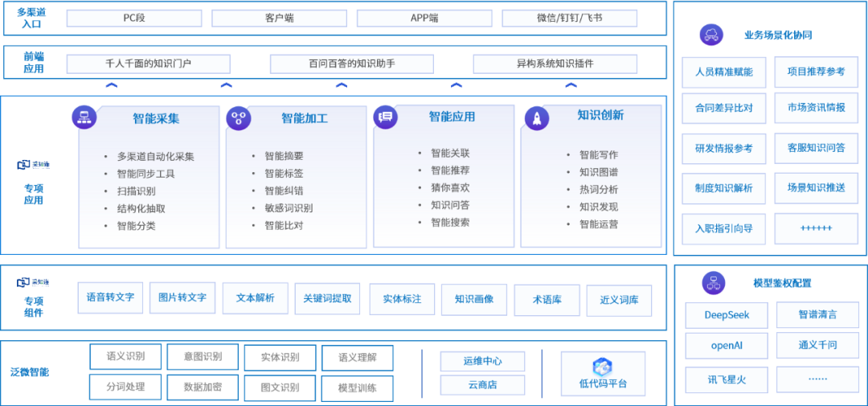
Task: Click the 入职指引向导 box
Action: point(724,229)
